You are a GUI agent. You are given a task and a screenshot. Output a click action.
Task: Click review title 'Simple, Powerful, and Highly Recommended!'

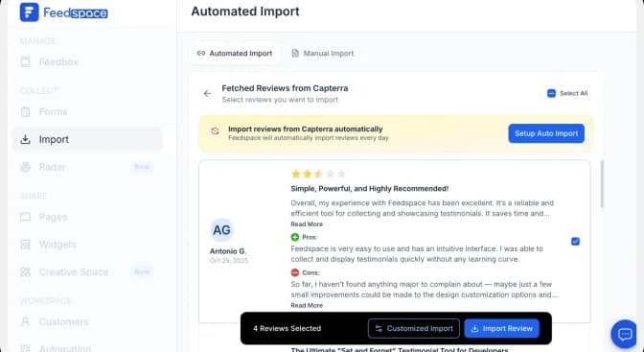click(x=370, y=189)
